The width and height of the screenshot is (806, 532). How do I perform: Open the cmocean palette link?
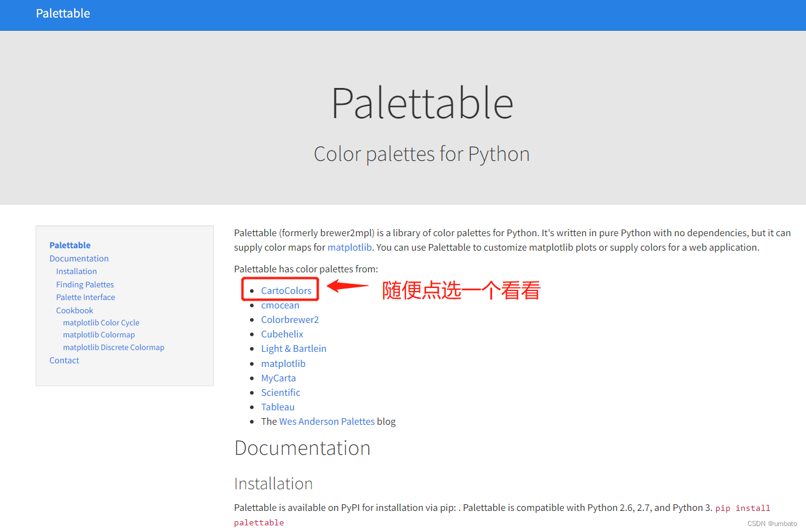pyautogui.click(x=280, y=305)
